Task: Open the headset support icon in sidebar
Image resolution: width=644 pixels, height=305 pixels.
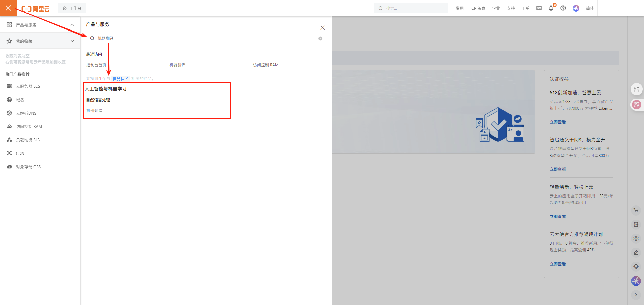Action: (636, 267)
